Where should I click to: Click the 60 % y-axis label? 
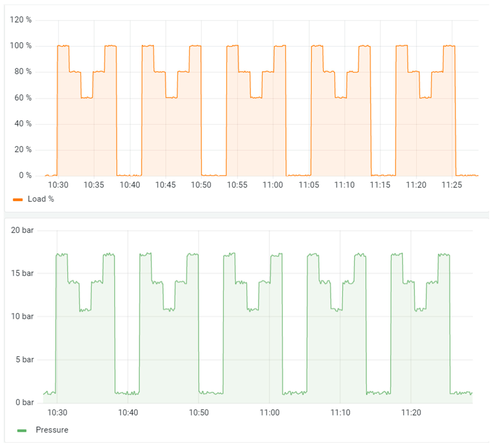23,98
